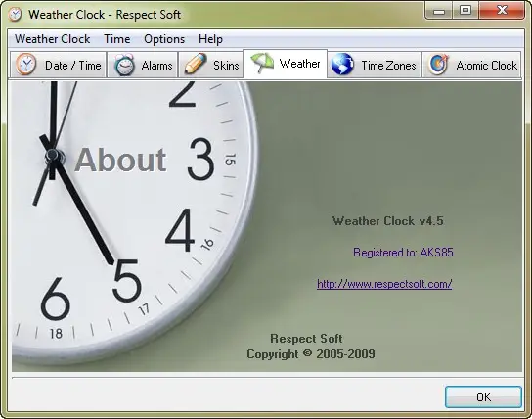Viewport: 532px width, 419px height.
Task: Click the 'Respect Soft' company name text
Action: coord(306,339)
